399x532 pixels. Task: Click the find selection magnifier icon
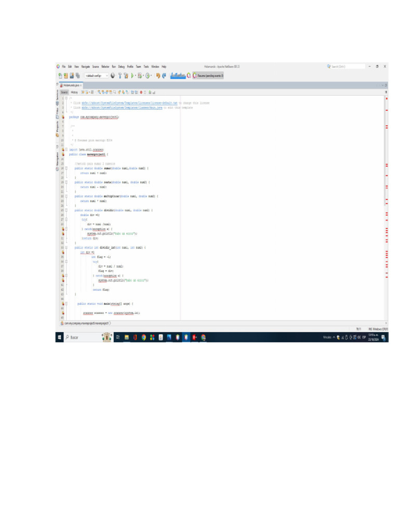point(99,92)
